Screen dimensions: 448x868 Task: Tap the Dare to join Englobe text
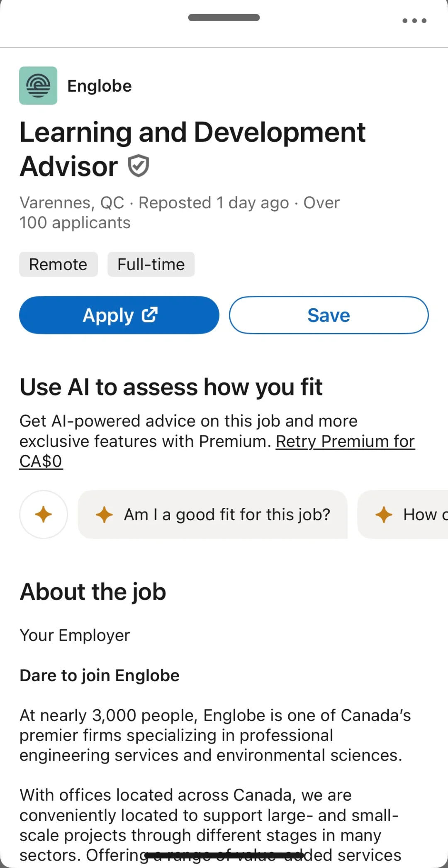tap(100, 675)
